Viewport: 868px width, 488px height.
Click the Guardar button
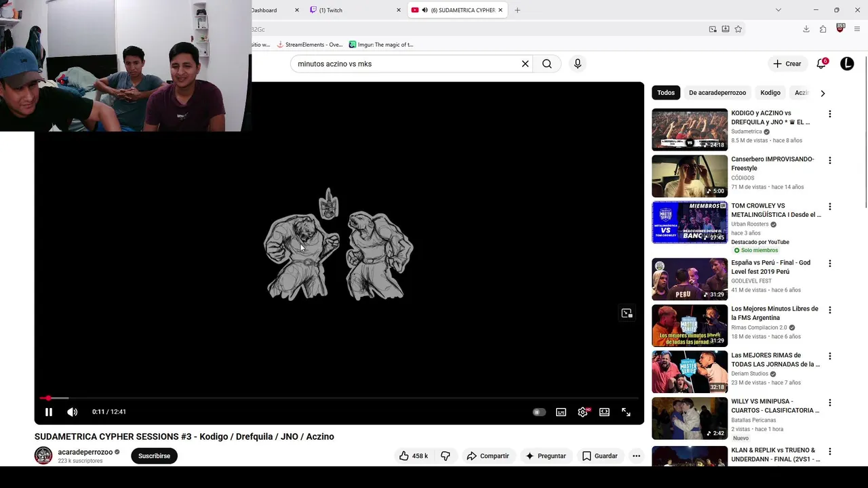coord(599,456)
